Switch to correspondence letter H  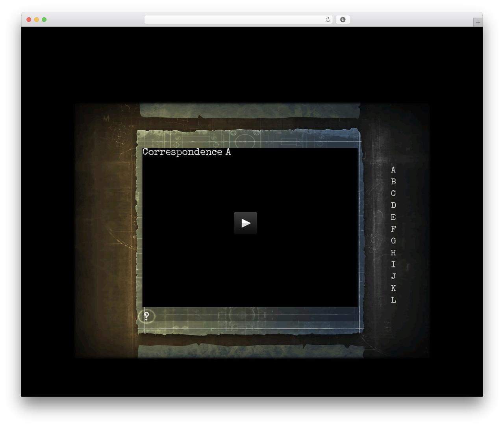tap(393, 252)
